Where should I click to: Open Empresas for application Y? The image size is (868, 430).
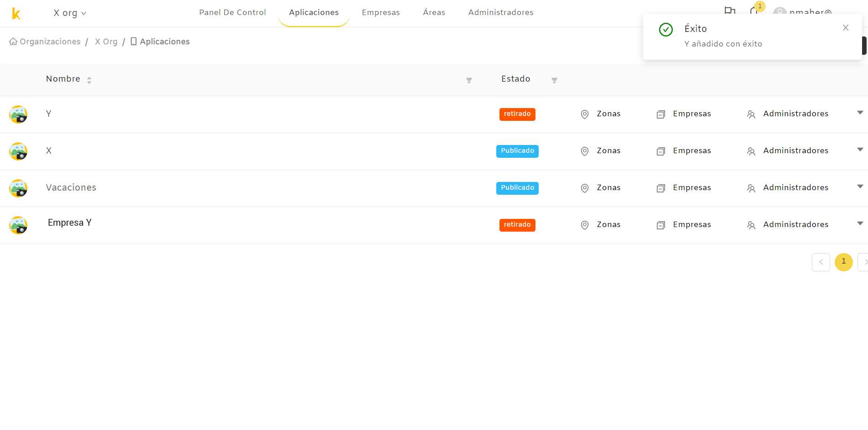click(x=692, y=114)
